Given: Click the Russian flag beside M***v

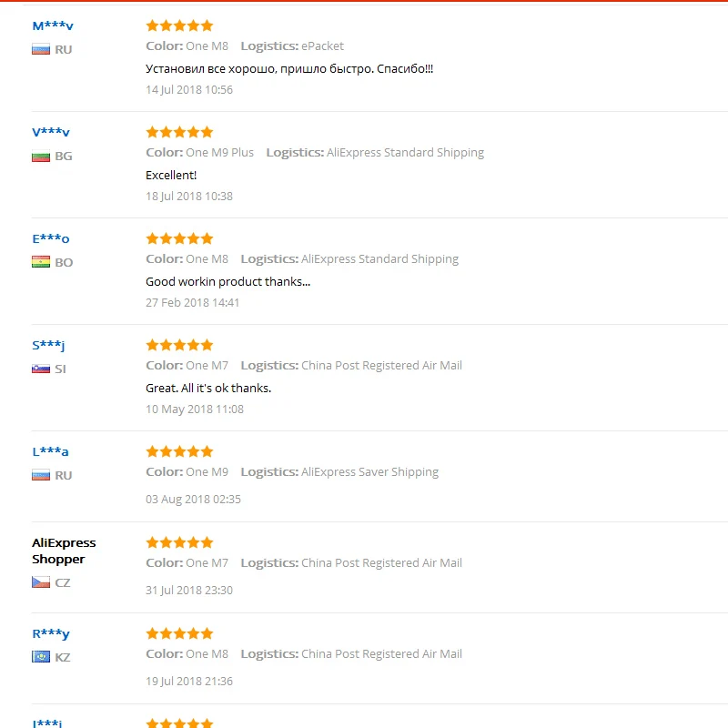Looking at the screenshot, I should point(41,49).
